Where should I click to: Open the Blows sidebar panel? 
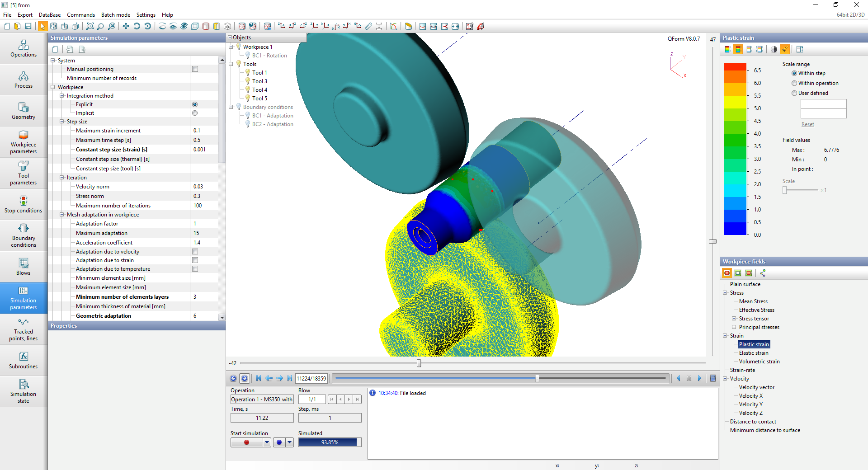24,267
